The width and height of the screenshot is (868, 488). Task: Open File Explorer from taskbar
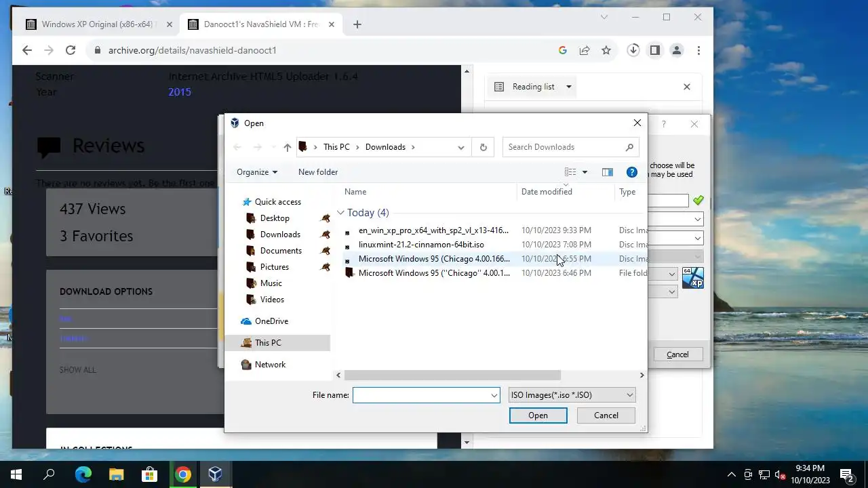pos(116,474)
